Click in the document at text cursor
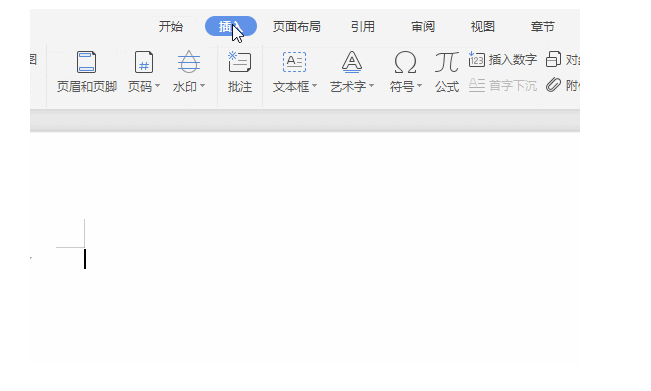This screenshot has width=651, height=391. pos(85,259)
